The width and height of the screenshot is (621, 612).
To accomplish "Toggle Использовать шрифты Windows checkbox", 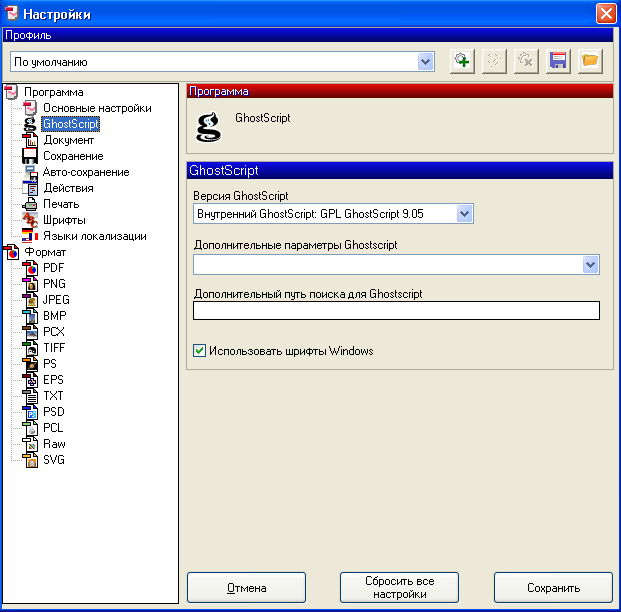I will pyautogui.click(x=199, y=351).
